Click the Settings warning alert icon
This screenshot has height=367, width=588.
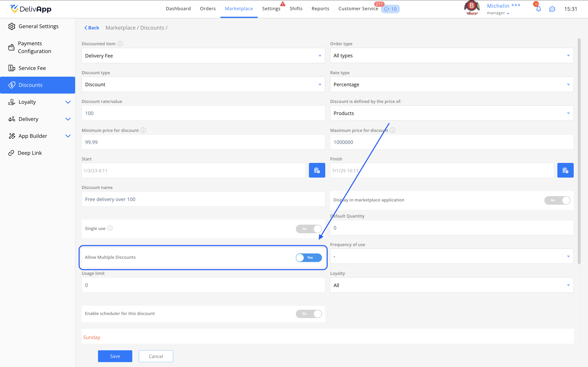(283, 4)
